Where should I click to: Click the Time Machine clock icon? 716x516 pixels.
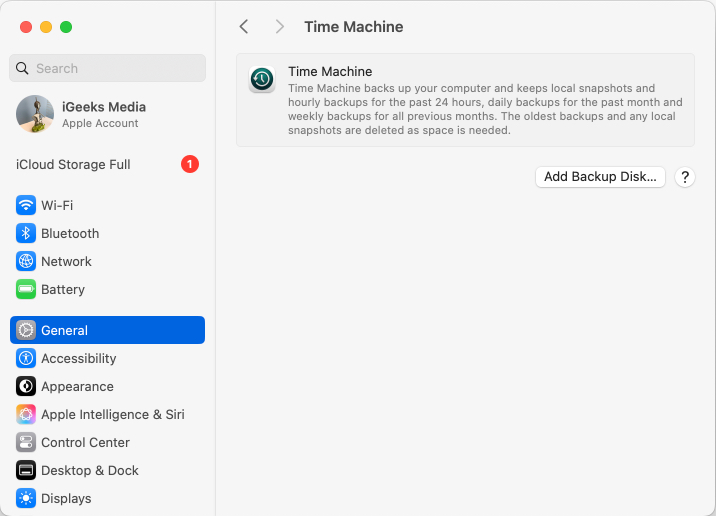tap(262, 80)
